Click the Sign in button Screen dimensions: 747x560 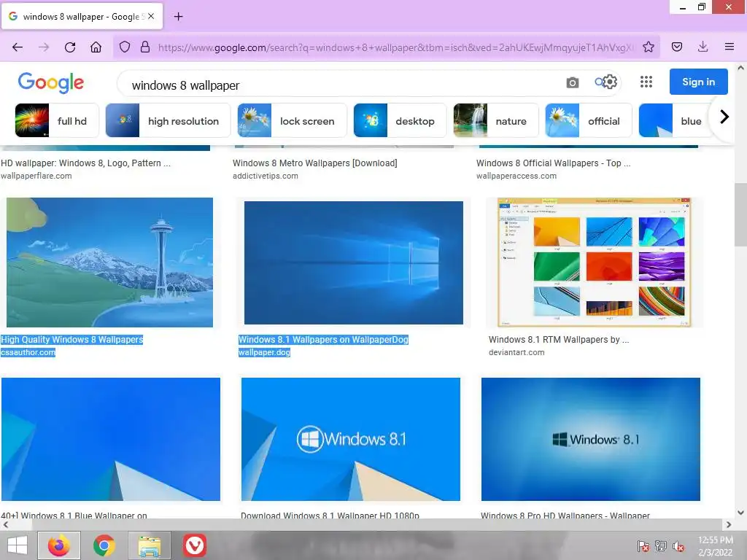698,82
